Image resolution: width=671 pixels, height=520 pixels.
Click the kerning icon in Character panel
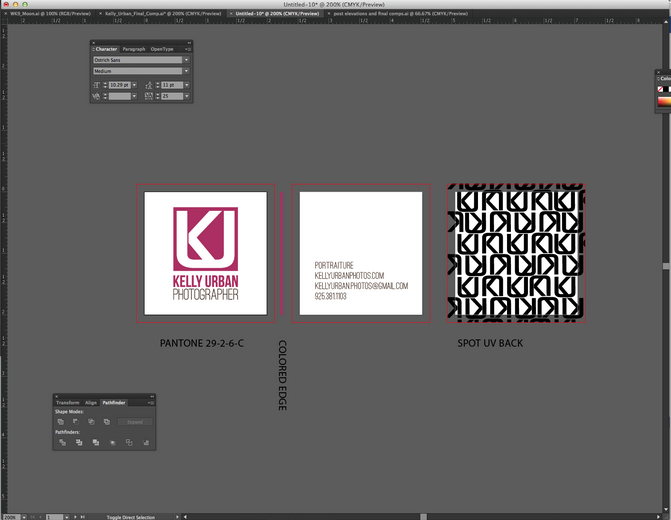(97, 96)
